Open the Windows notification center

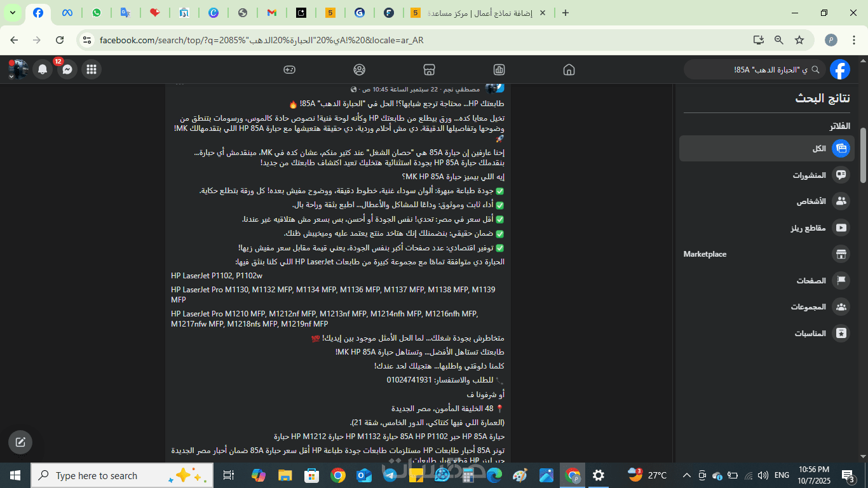(848, 475)
